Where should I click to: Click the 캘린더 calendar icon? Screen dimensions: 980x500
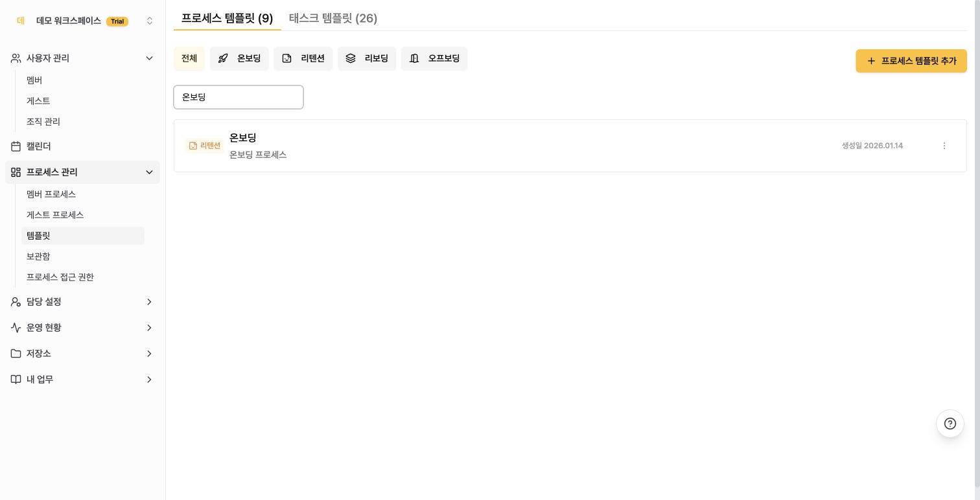(16, 146)
